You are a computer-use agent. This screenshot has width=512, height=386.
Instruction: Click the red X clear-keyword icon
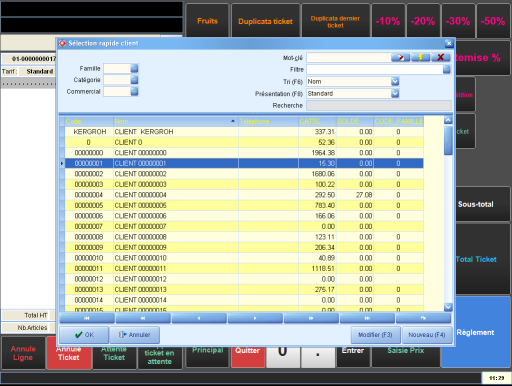pyautogui.click(x=441, y=58)
